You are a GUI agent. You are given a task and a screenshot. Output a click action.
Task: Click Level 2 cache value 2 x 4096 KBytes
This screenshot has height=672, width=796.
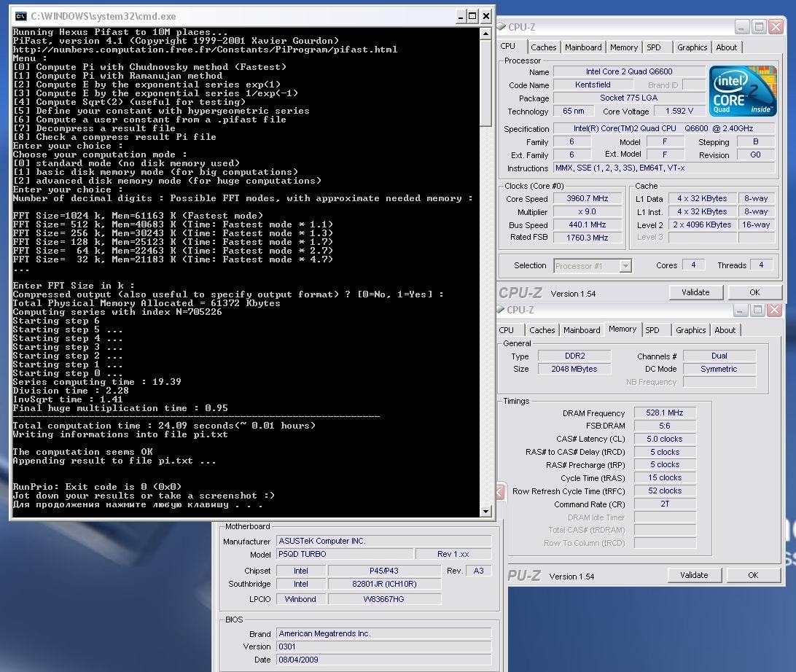[702, 224]
